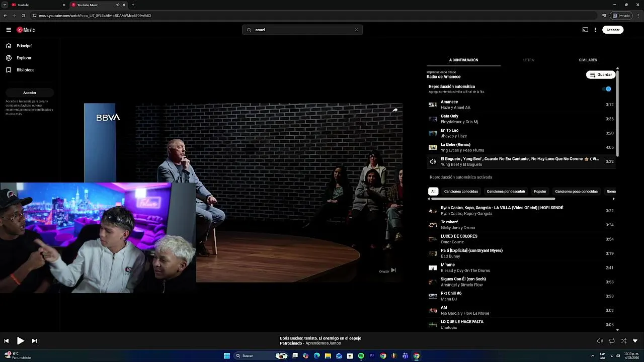Switch to the first YouTube browser tab
Image resolution: width=644 pixels, height=362 pixels.
(x=37, y=5)
